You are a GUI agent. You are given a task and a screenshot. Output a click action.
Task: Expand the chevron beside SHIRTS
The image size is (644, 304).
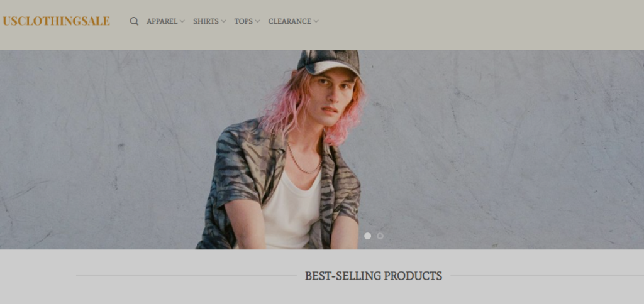(223, 21)
